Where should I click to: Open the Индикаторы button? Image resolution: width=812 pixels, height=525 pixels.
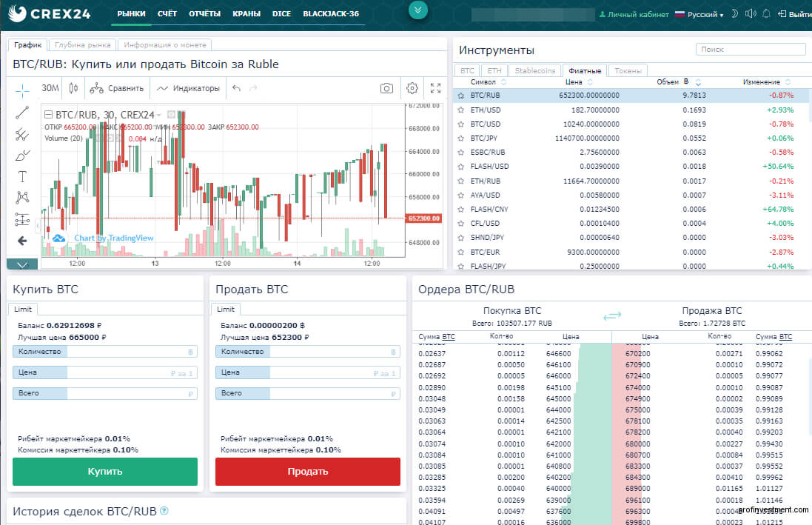[x=189, y=88]
